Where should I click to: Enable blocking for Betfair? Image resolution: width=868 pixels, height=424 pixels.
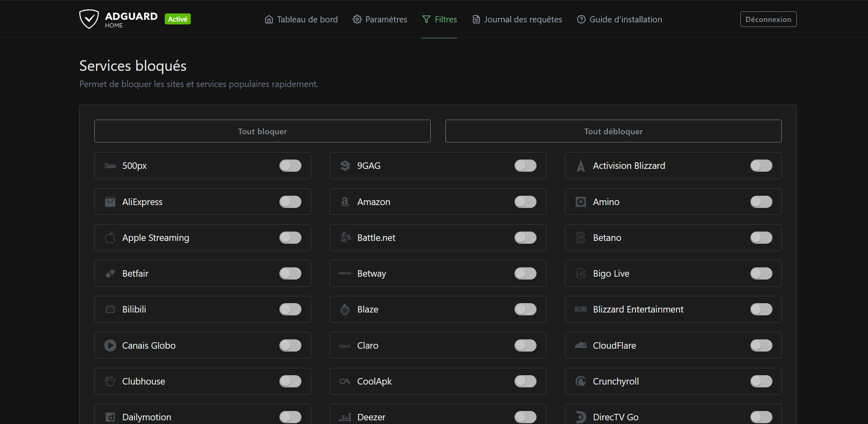click(290, 273)
